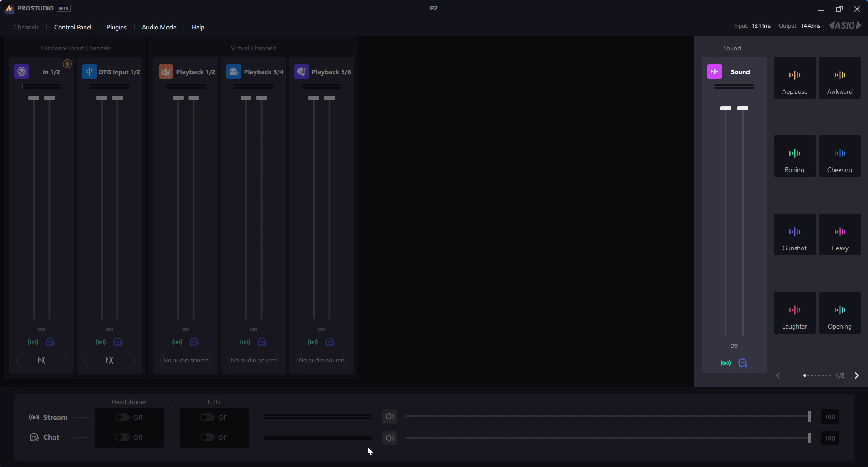Play the Applause sound pad

tap(795, 78)
